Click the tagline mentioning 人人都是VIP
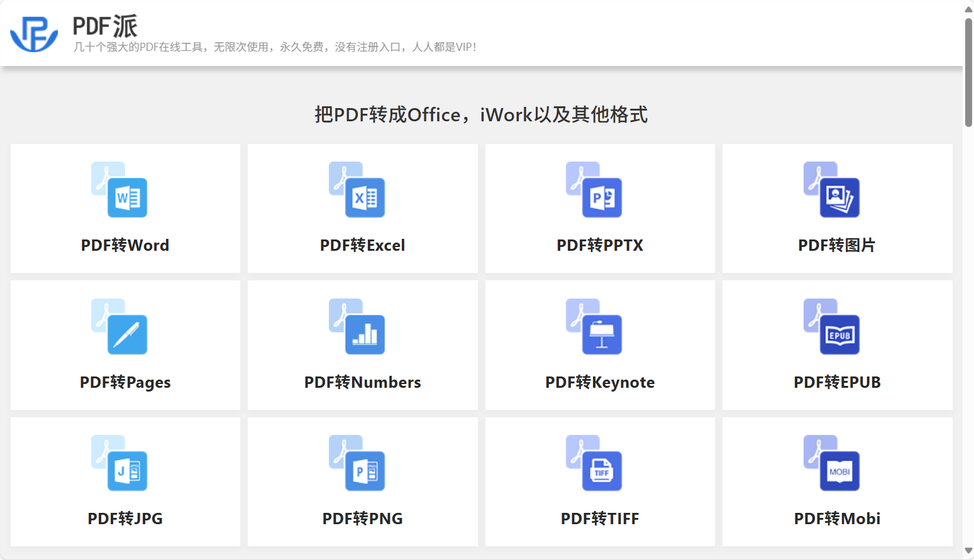 (275, 47)
